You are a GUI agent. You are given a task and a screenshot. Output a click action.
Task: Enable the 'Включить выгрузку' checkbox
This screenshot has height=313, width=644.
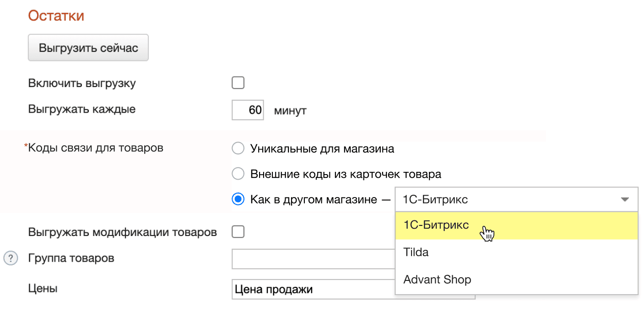[238, 82]
